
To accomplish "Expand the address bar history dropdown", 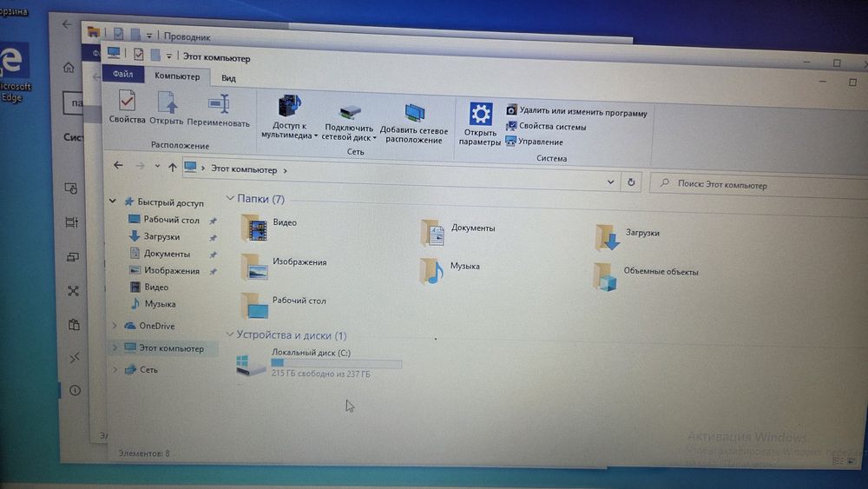I will (x=610, y=182).
